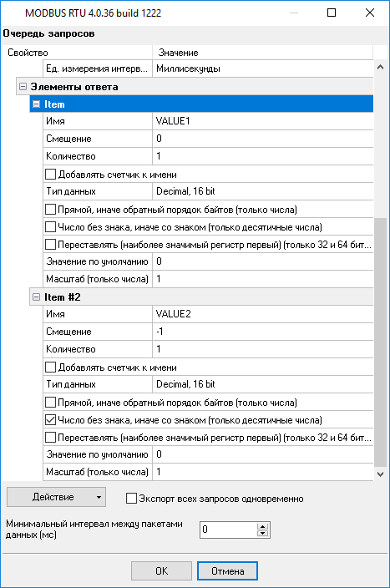This screenshot has width=390, height=588.
Task: Check 'Добавлять счетчик к имени' under Item #2
Action: pyautogui.click(x=50, y=367)
